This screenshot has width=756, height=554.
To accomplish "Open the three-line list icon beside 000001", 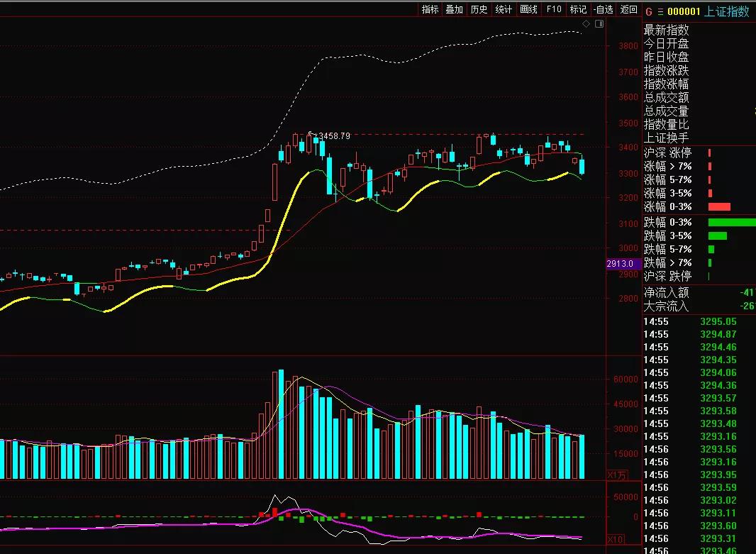I will pos(660,11).
